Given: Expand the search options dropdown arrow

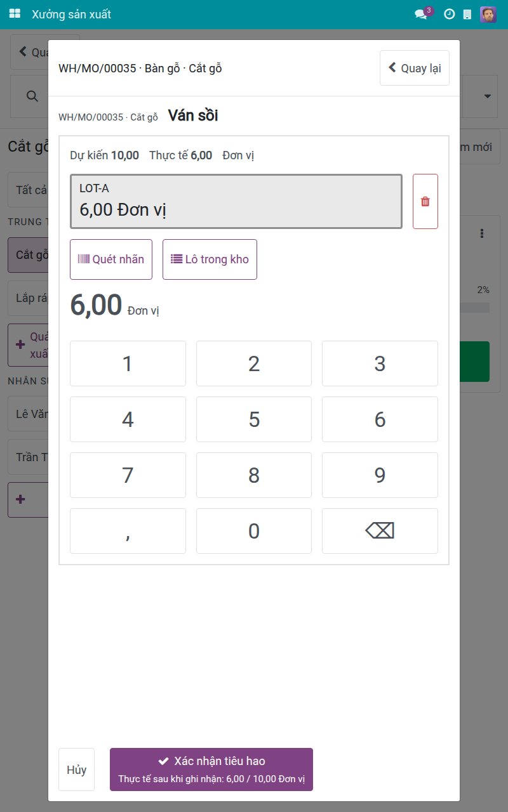Looking at the screenshot, I should point(488,96).
